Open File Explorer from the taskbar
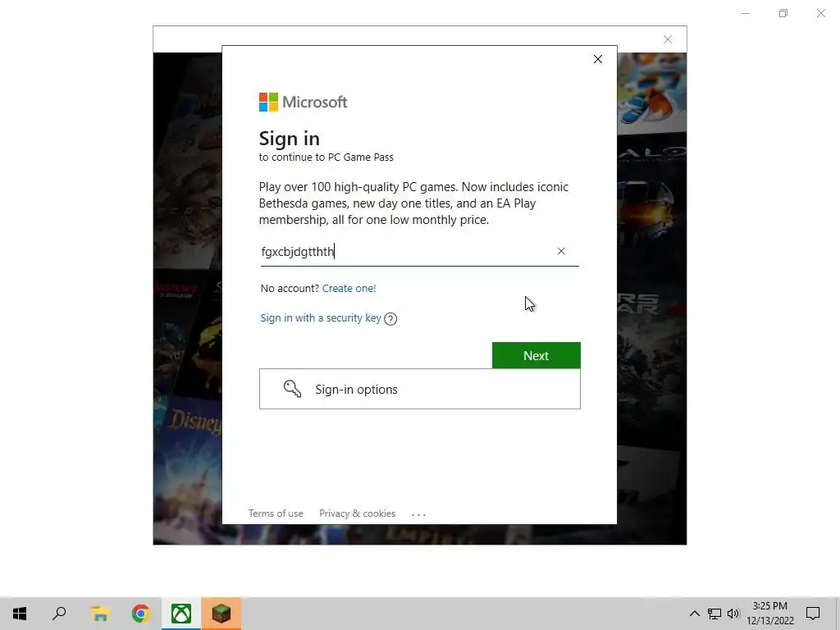The height and width of the screenshot is (630, 840). click(x=100, y=614)
